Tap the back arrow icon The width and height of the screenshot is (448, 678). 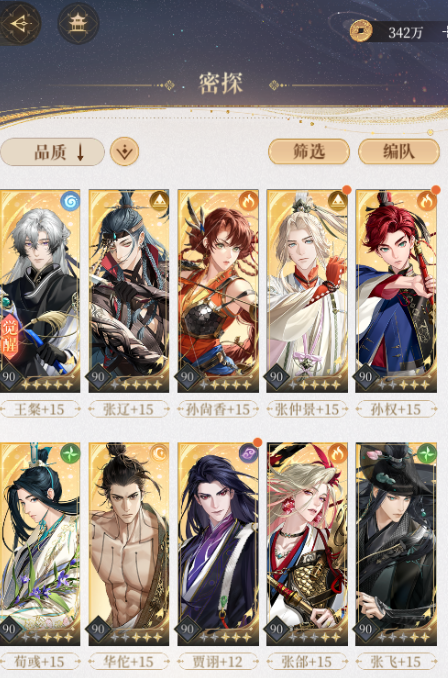(18, 23)
